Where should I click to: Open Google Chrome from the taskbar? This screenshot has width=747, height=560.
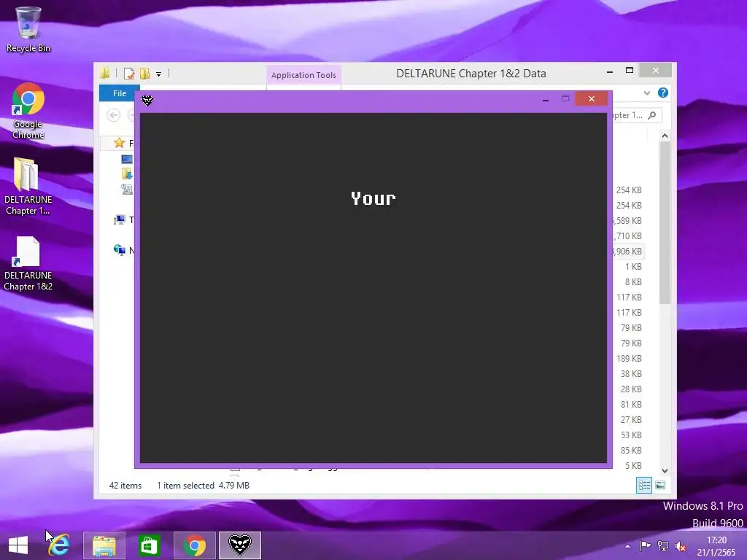point(194,545)
